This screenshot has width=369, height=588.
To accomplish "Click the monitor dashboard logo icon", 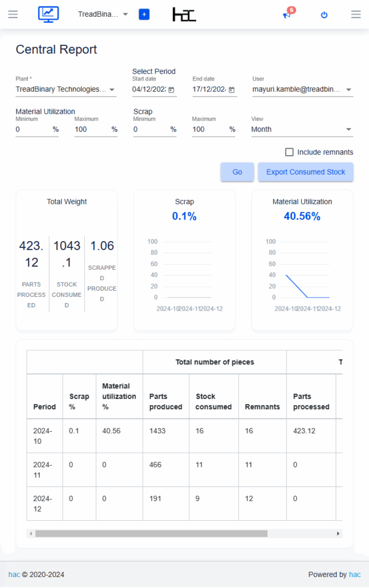I will [x=48, y=14].
